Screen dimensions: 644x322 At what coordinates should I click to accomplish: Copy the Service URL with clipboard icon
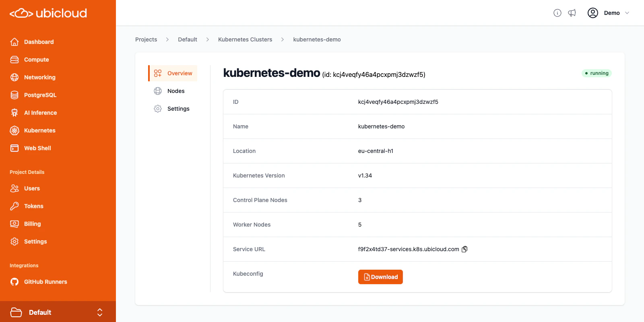point(464,249)
